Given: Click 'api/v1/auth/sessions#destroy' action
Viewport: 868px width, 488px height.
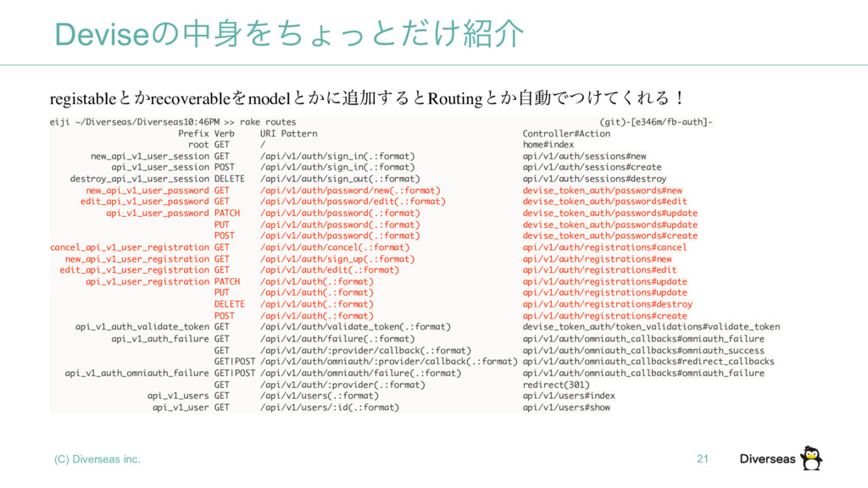Looking at the screenshot, I should pyautogui.click(x=594, y=179).
